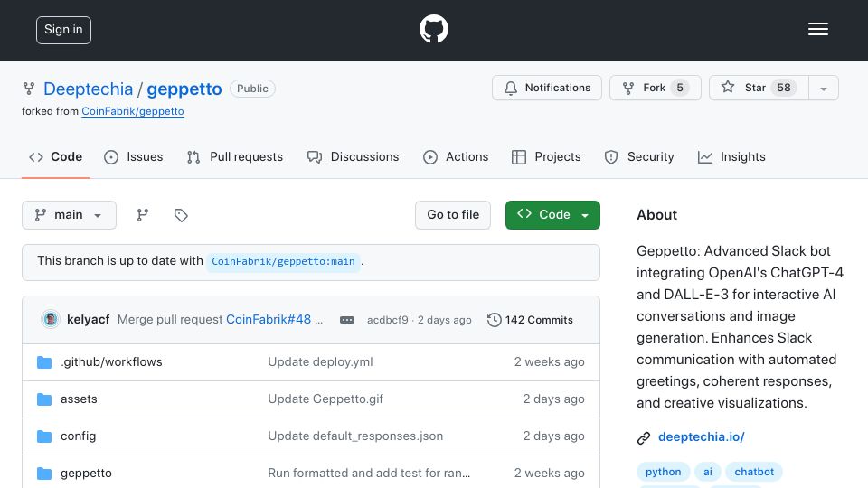The image size is (868, 488).
Task: Open the Pull requests tab
Action: 235,157
